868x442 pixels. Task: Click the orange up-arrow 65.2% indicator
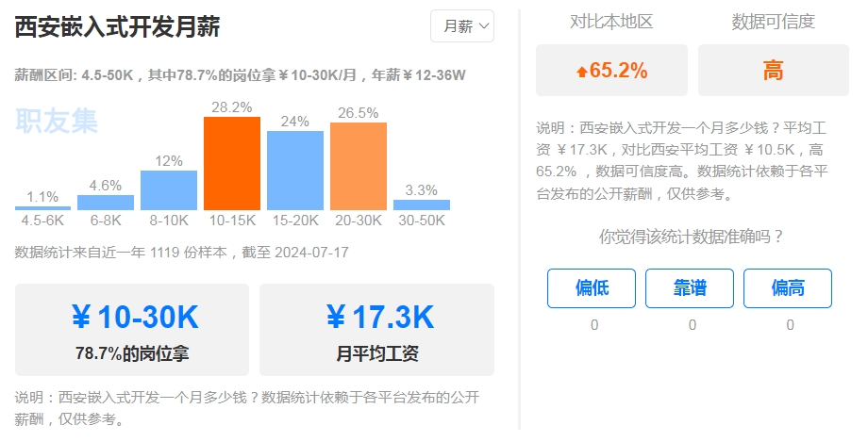pos(612,71)
